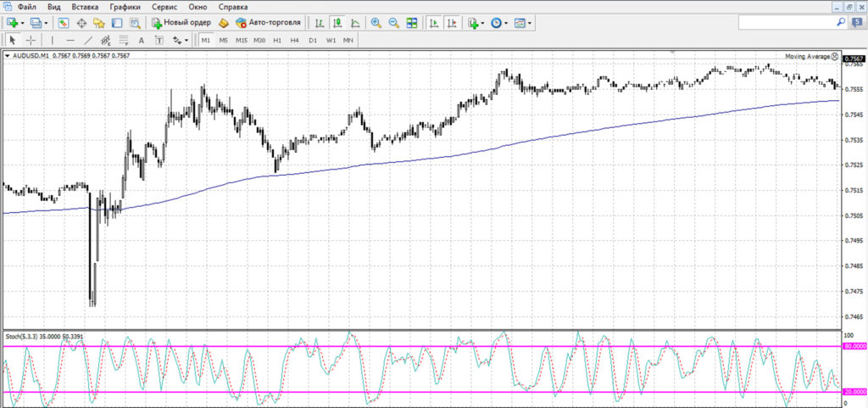The height and width of the screenshot is (408, 868).
Task: Open the Графики menu
Action: coord(124,7)
